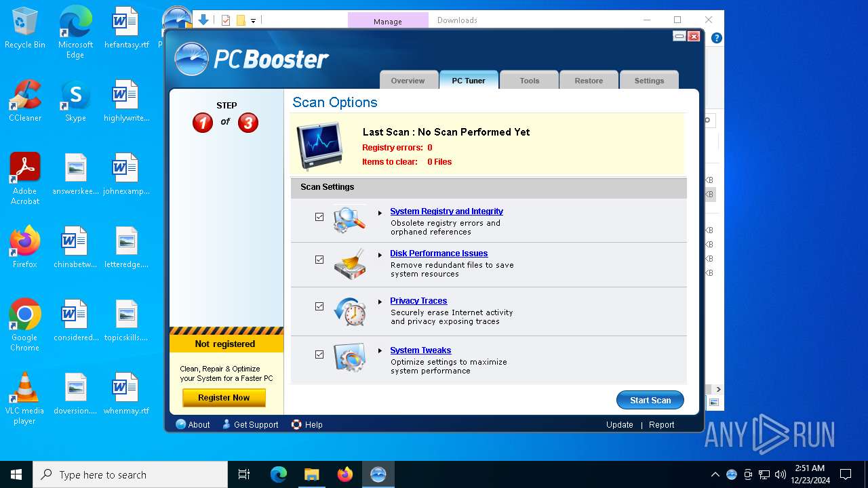Image resolution: width=868 pixels, height=488 pixels.
Task: Click the monitor scan status icon
Action: point(319,146)
